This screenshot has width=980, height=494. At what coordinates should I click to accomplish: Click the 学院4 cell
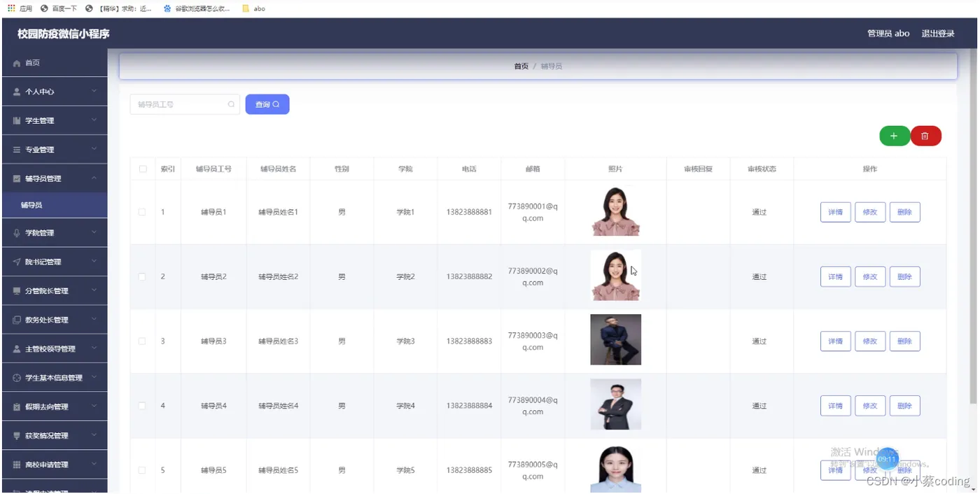405,406
